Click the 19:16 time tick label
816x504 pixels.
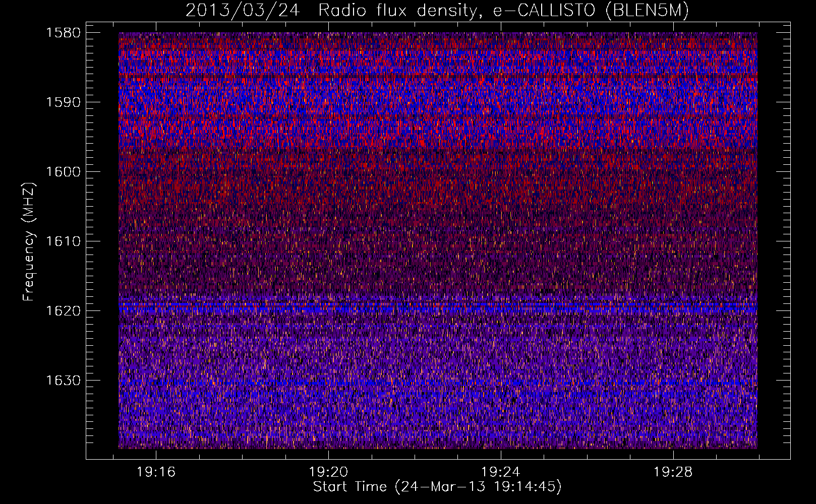[x=156, y=472]
